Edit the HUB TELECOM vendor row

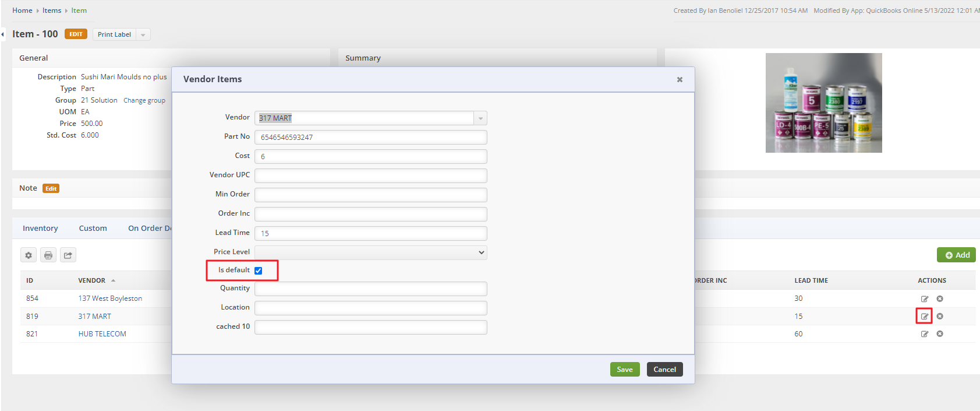[x=925, y=334]
